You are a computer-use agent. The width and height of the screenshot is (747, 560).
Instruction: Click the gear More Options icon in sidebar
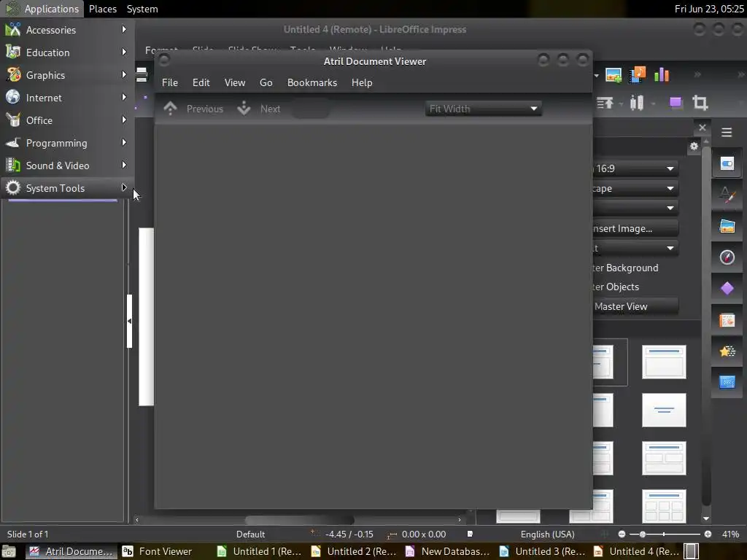(694, 146)
